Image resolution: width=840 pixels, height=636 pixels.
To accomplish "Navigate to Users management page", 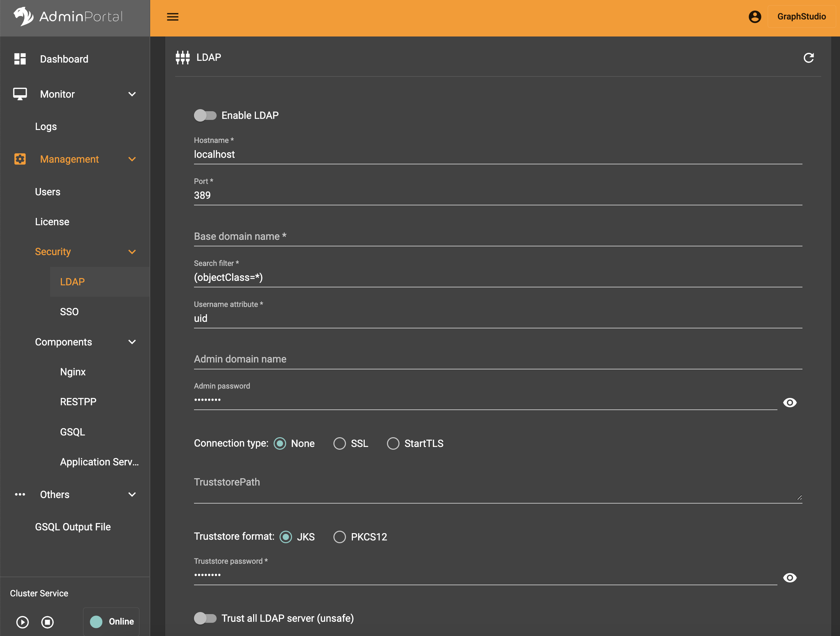I will point(47,192).
